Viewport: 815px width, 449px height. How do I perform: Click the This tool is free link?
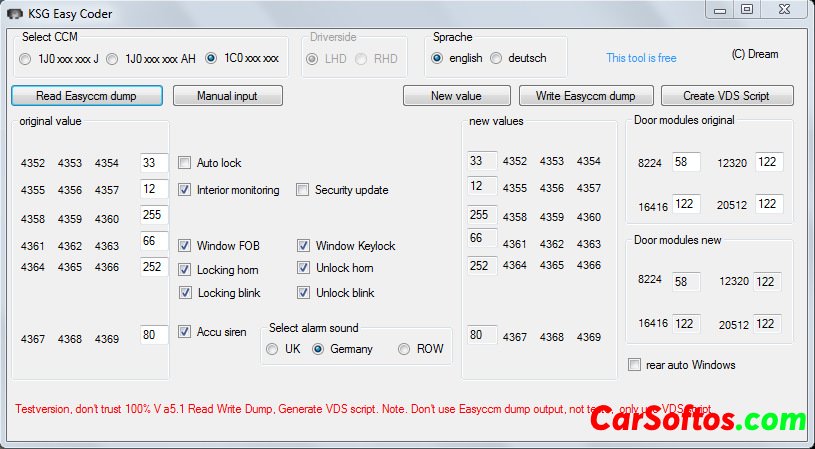(641, 58)
